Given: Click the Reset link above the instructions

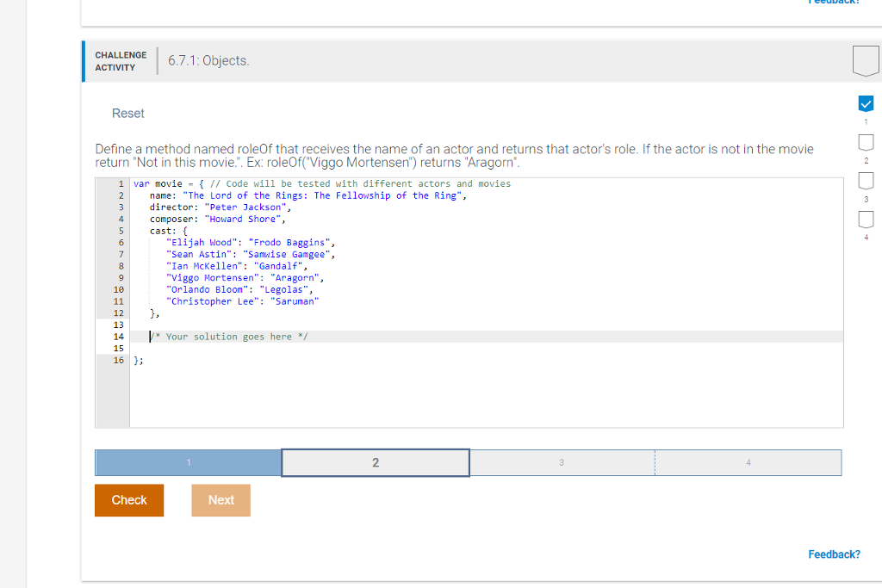Looking at the screenshot, I should 127,113.
